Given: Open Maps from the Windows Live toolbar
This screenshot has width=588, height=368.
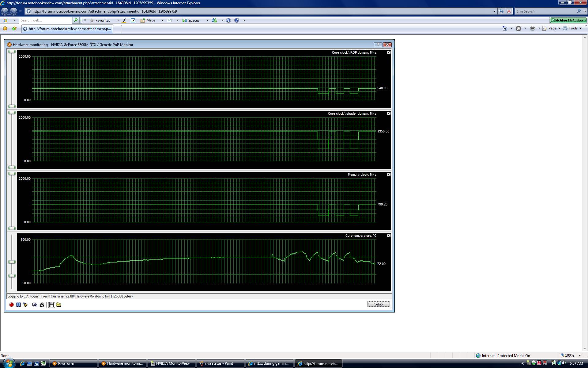Looking at the screenshot, I should [148, 20].
